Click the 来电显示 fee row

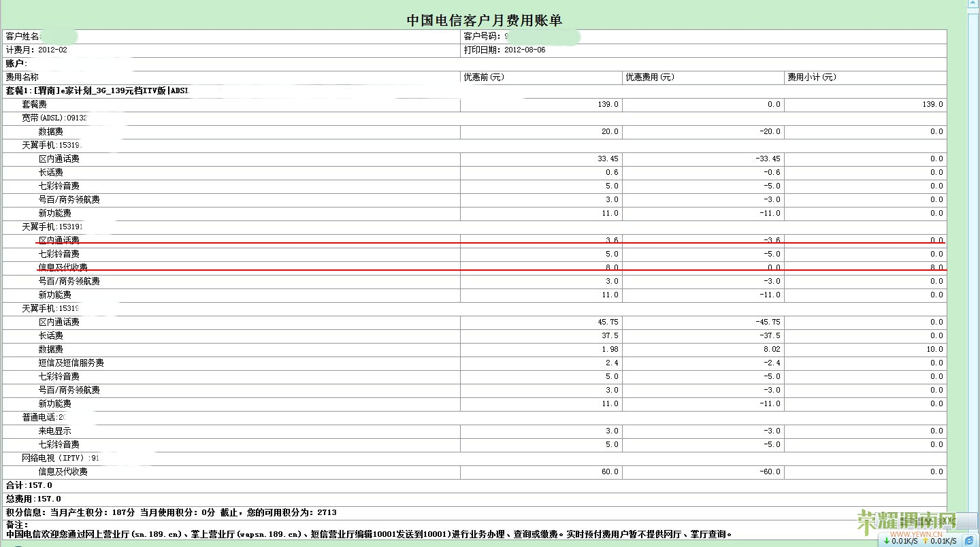coord(54,431)
